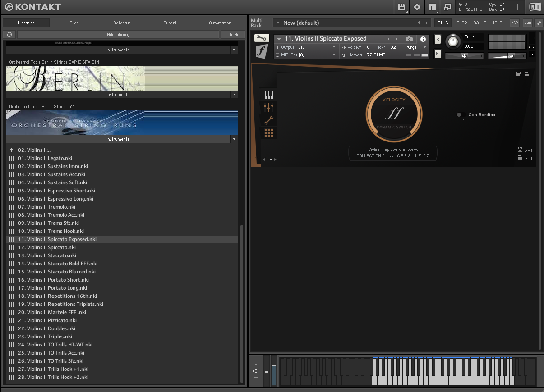Load previous instrument with left arrow

click(388, 39)
